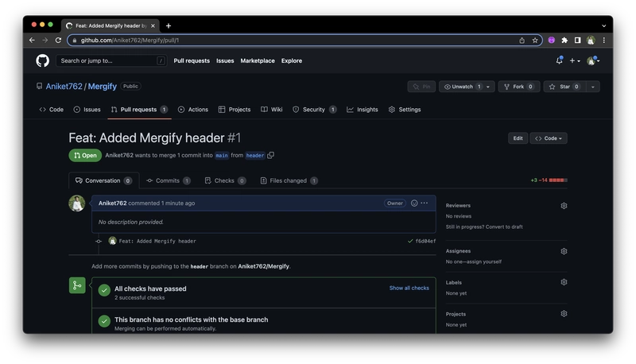Open the main base branch link
Screen dimensions: 636x364
pyautogui.click(x=222, y=156)
